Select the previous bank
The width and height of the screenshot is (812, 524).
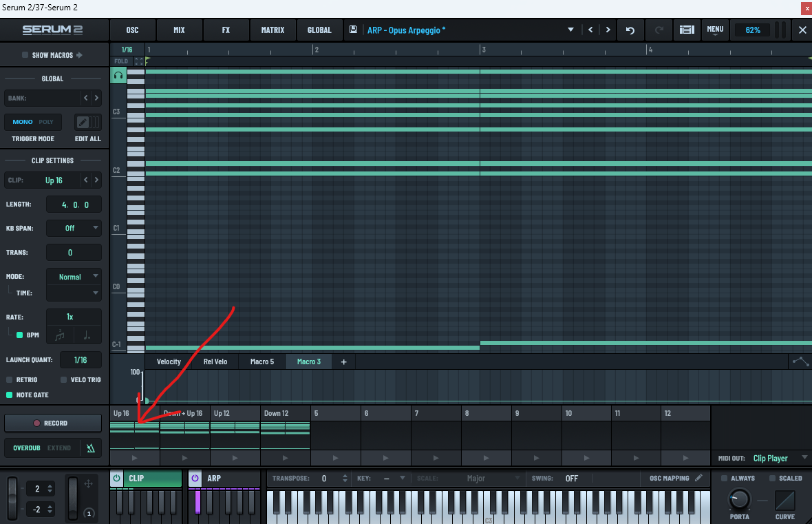coord(85,98)
